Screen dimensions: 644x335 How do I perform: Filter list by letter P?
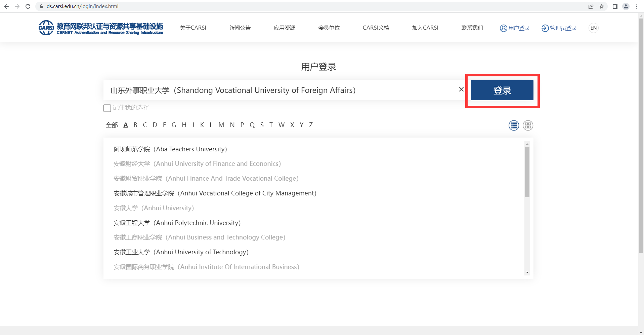(x=242, y=125)
